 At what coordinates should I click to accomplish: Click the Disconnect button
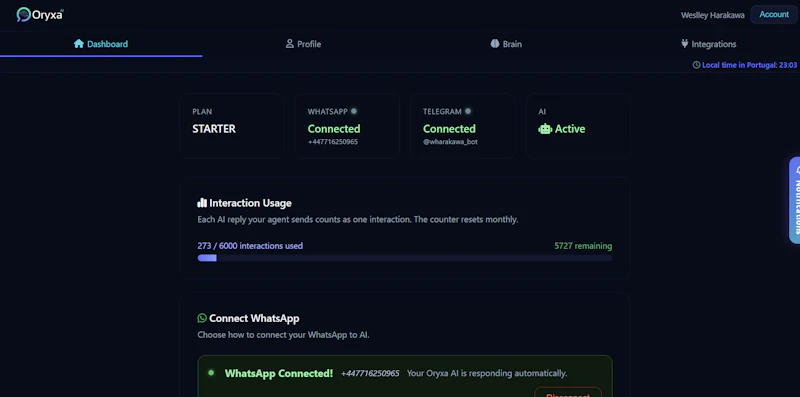point(568,393)
